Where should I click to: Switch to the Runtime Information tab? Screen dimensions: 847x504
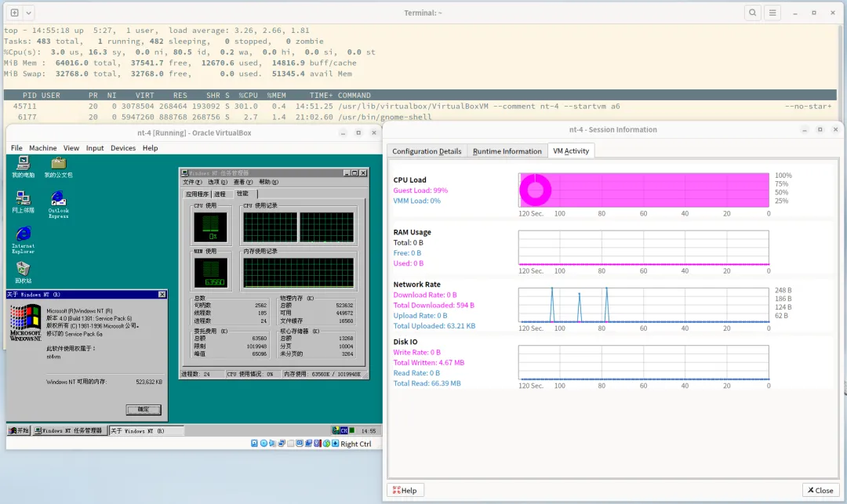(507, 151)
